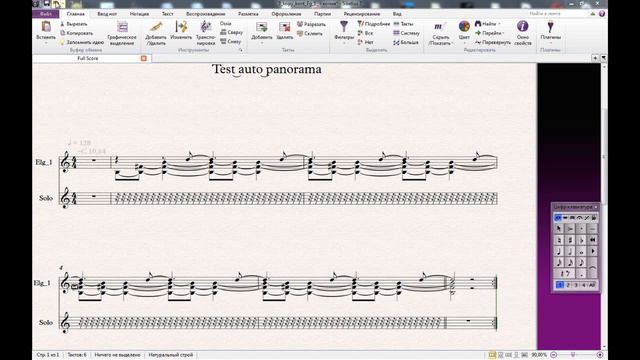640x360 pixels.
Task: Click Удалить bars icon
Action: 284,27
